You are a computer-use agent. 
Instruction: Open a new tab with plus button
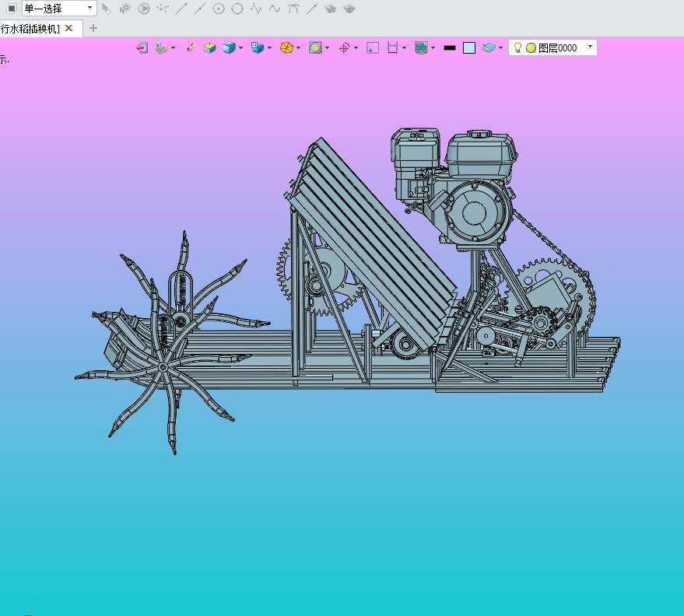pos(93,28)
